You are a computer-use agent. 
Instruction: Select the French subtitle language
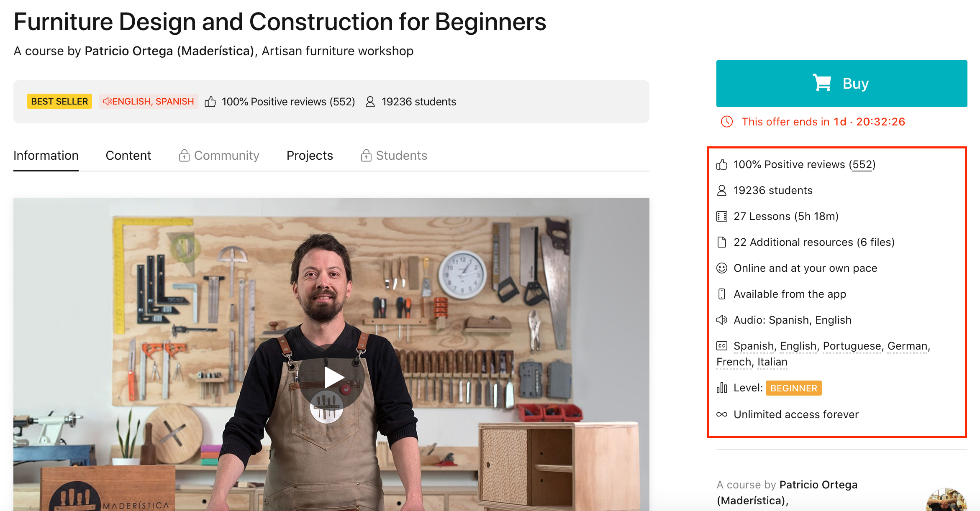(x=734, y=362)
